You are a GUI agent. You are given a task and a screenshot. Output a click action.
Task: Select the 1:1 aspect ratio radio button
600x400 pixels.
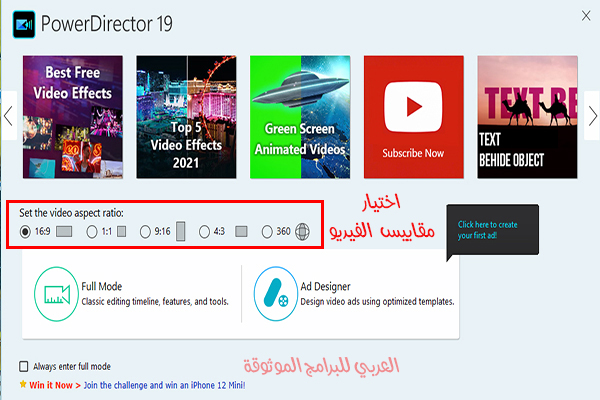pos(92,232)
